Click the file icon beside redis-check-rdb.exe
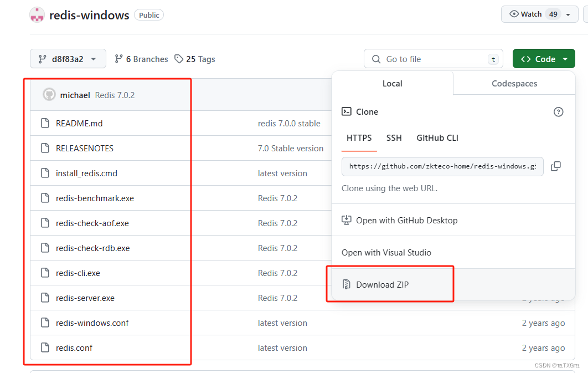The width and height of the screenshot is (588, 373). pos(45,248)
